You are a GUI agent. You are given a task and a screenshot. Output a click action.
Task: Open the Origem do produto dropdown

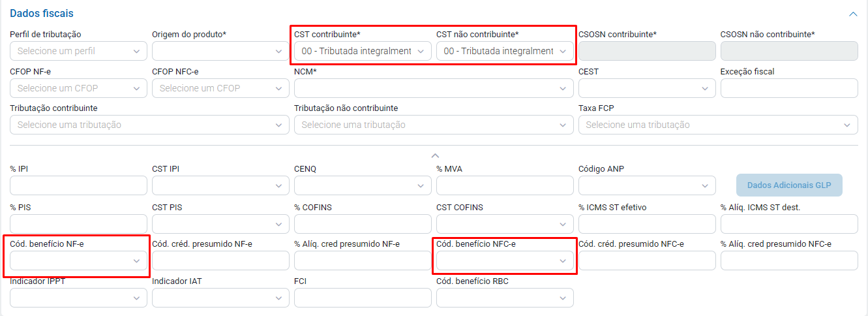point(220,51)
